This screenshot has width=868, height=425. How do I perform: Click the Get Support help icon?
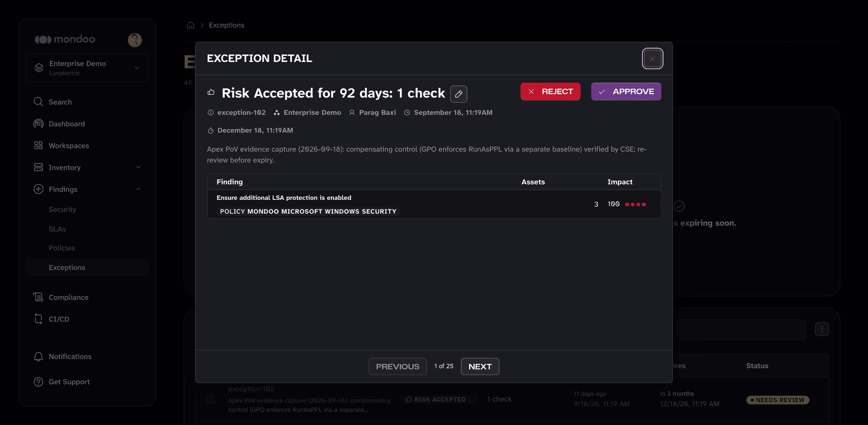point(38,382)
